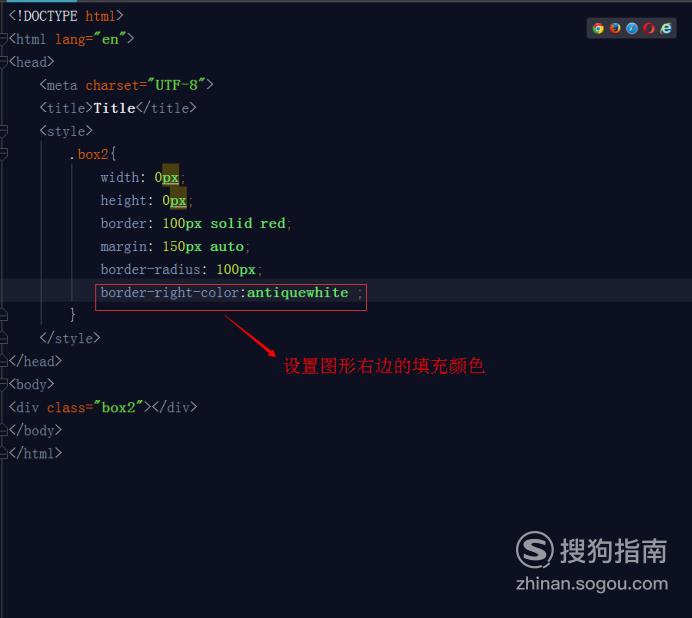This screenshot has width=692, height=618.
Task: Open preview in Chrome browser
Action: 598,28
